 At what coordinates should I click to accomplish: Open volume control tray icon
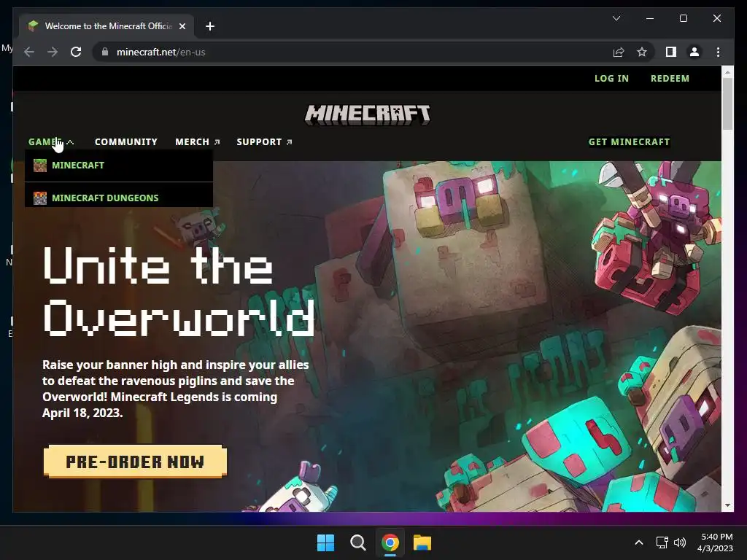(x=680, y=542)
